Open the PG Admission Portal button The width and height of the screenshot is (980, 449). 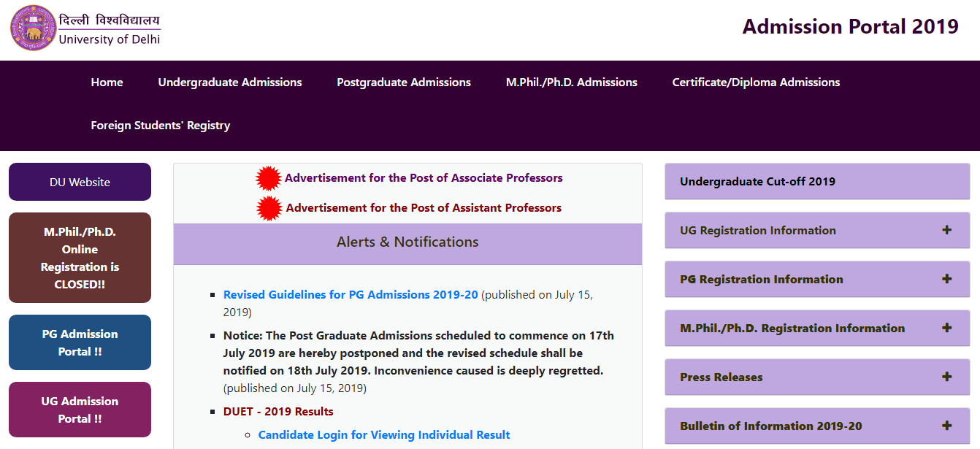pyautogui.click(x=80, y=342)
